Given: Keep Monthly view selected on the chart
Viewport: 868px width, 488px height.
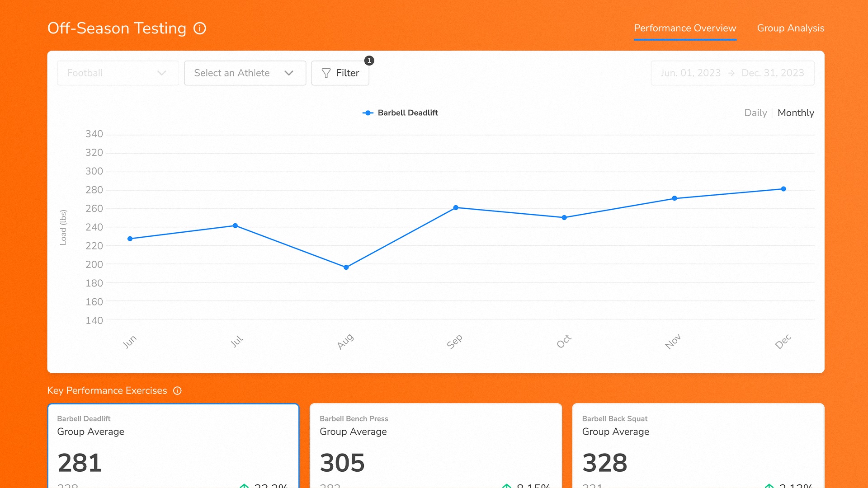Looking at the screenshot, I should coord(796,113).
